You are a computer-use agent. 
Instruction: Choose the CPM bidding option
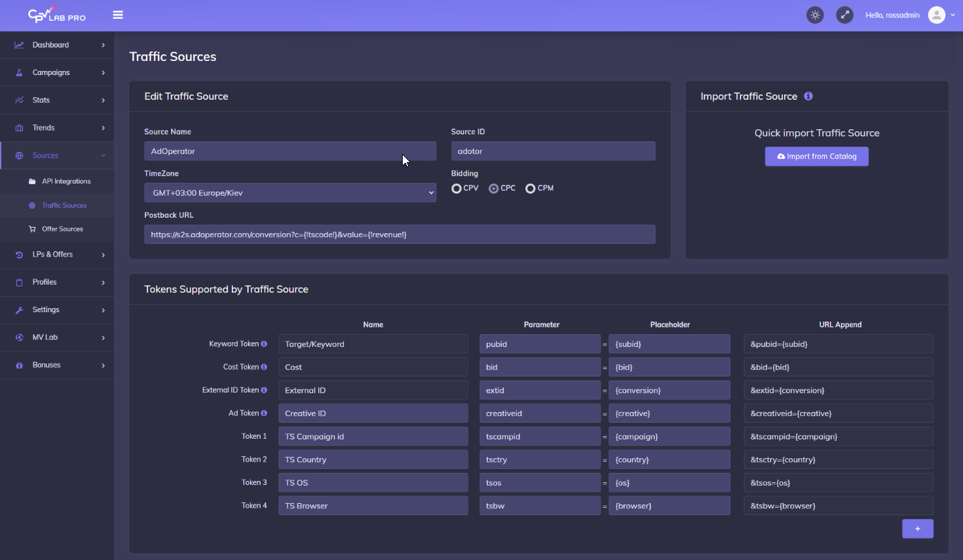[x=530, y=188]
